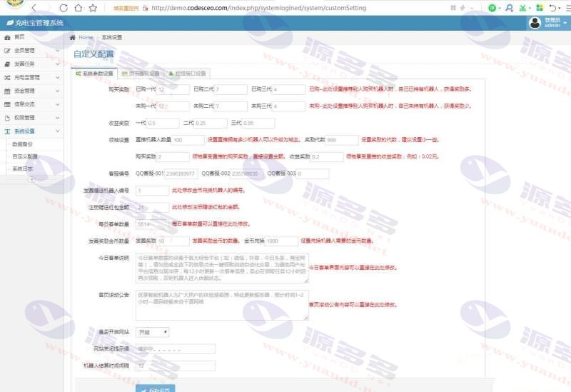Open the tab with the green triangle icon

point(187,74)
